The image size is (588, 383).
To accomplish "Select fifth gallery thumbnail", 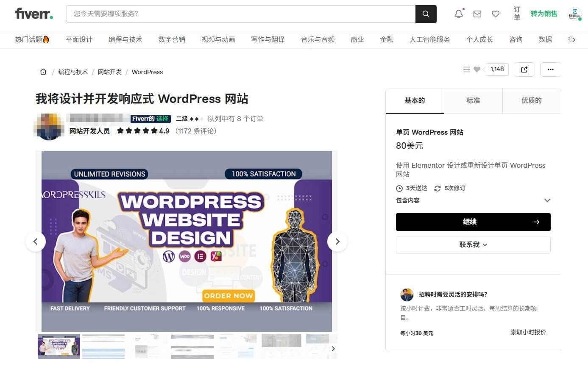I will 237,347.
